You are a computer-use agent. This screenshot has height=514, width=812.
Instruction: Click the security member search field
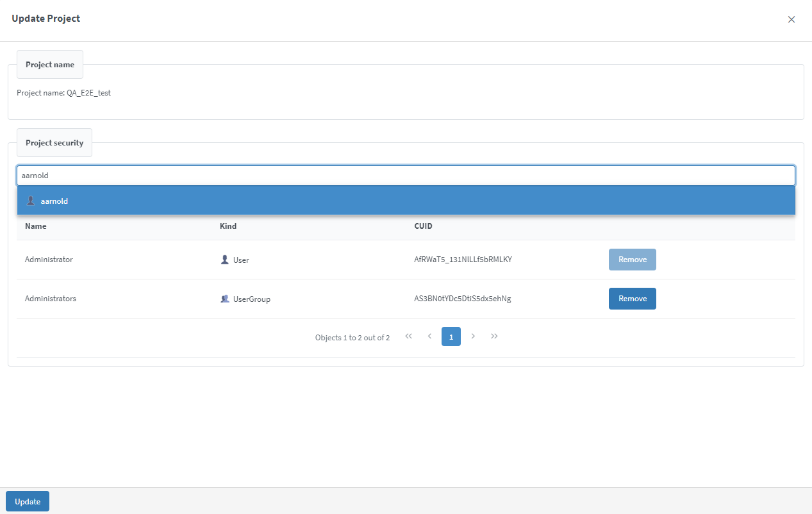coord(406,175)
